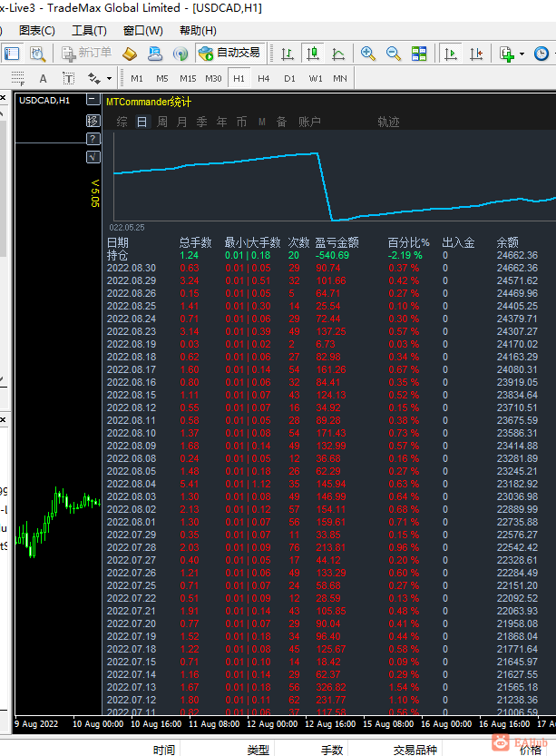
Task: Click the 盈亏金额 column header
Action: (337, 242)
